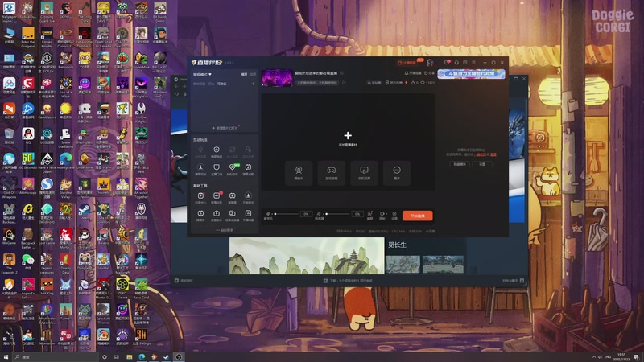Open the more sources tile

click(x=396, y=172)
